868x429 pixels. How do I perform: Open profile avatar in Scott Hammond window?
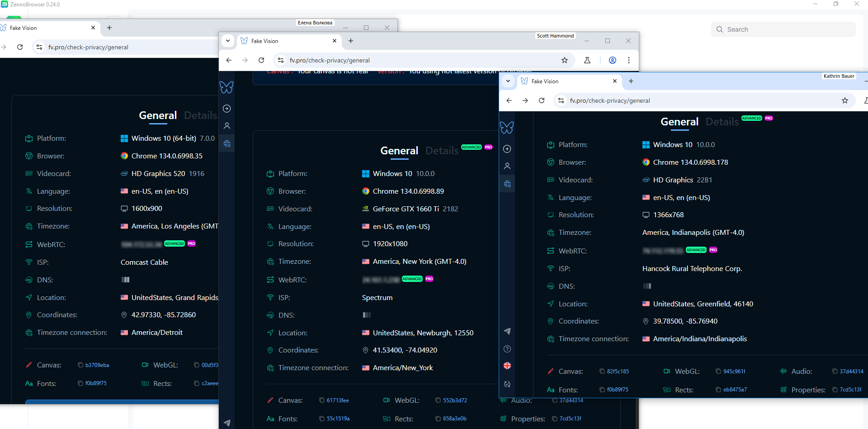pyautogui.click(x=613, y=60)
